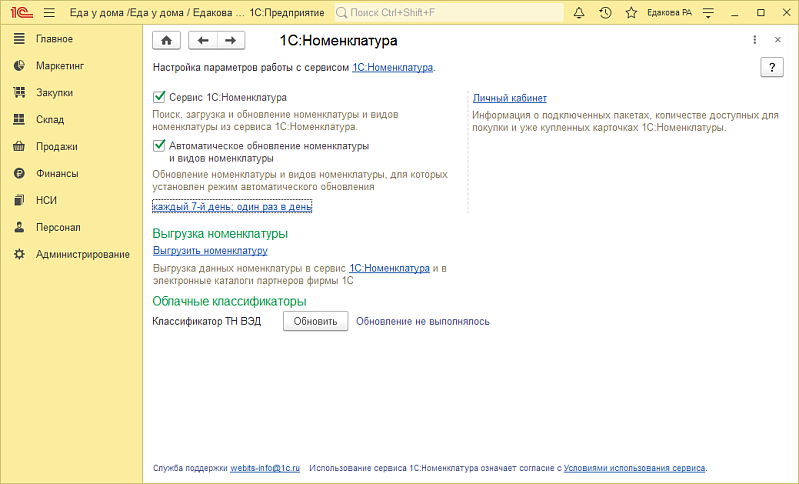Image resolution: width=799 pixels, height=484 pixels.
Task: Open the update schedule link каждый 7-й день
Action: click(232, 206)
